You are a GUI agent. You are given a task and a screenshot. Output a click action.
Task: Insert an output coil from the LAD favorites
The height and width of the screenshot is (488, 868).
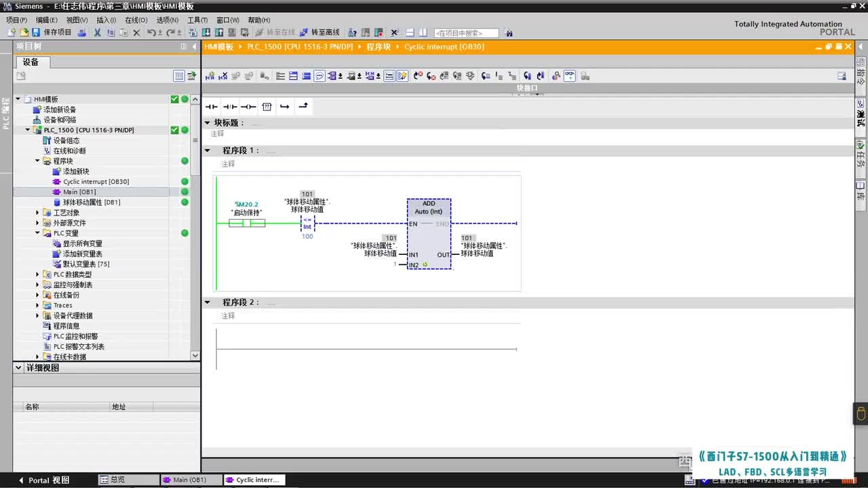click(x=249, y=106)
